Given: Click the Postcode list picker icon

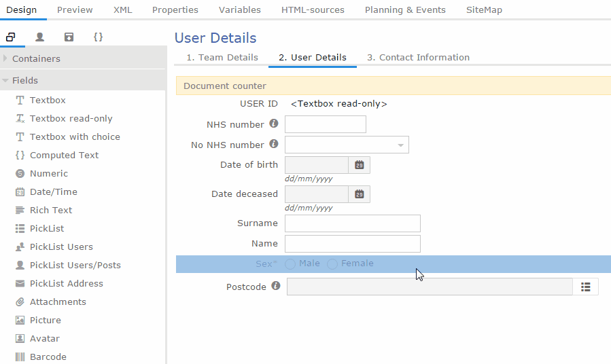Looking at the screenshot, I should 585,287.
